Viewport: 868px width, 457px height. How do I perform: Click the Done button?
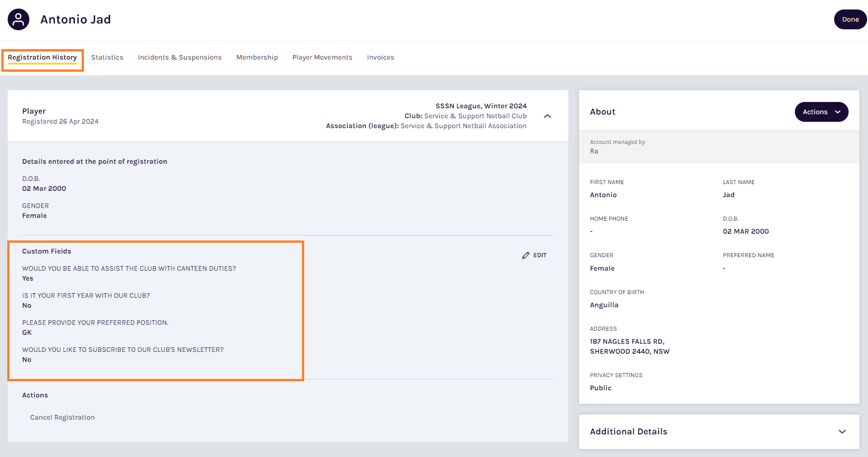coord(850,19)
